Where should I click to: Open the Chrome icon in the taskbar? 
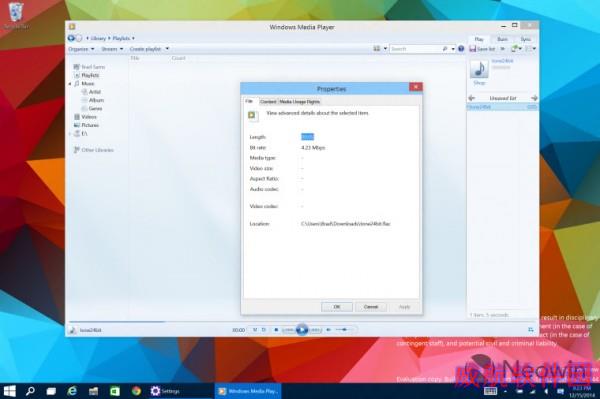[136, 391]
